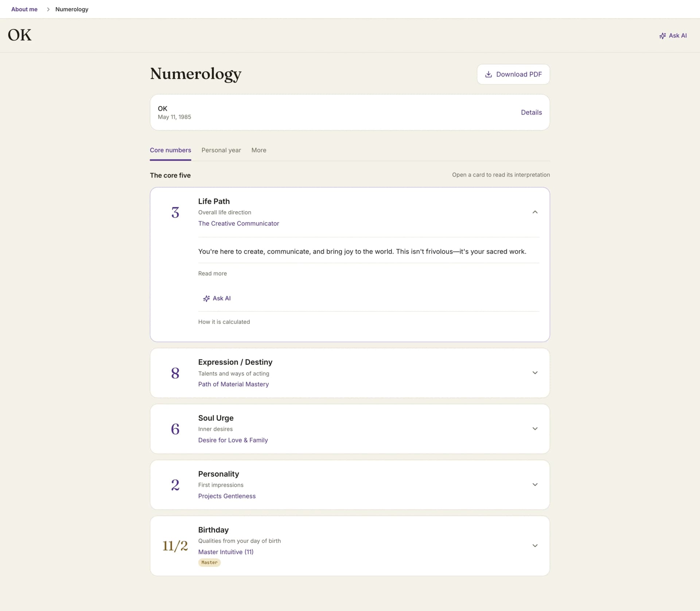Click Master Intuitive (11) text
700x611 pixels.
(226, 552)
